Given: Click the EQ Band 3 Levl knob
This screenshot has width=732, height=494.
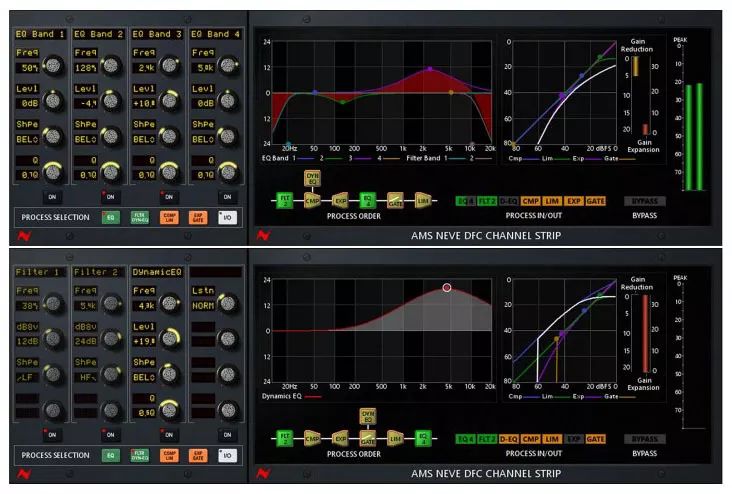Looking at the screenshot, I should point(169,100).
